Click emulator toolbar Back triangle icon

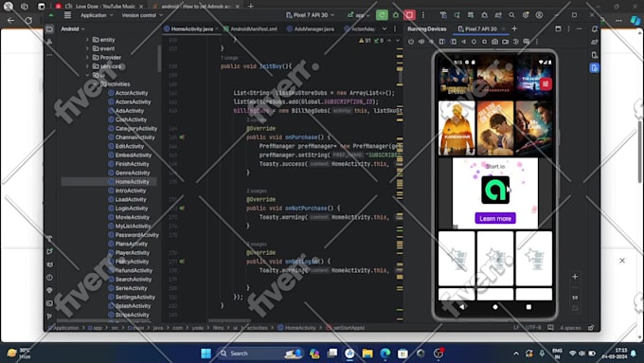[x=463, y=42]
